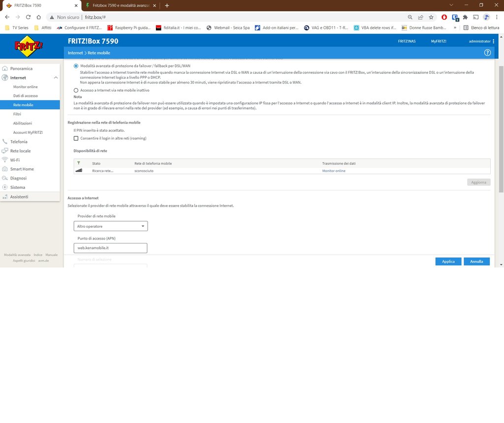Image resolution: width=504 pixels, height=423 pixels.
Task: Open new browser tab with plus
Action: pyautogui.click(x=167, y=5)
